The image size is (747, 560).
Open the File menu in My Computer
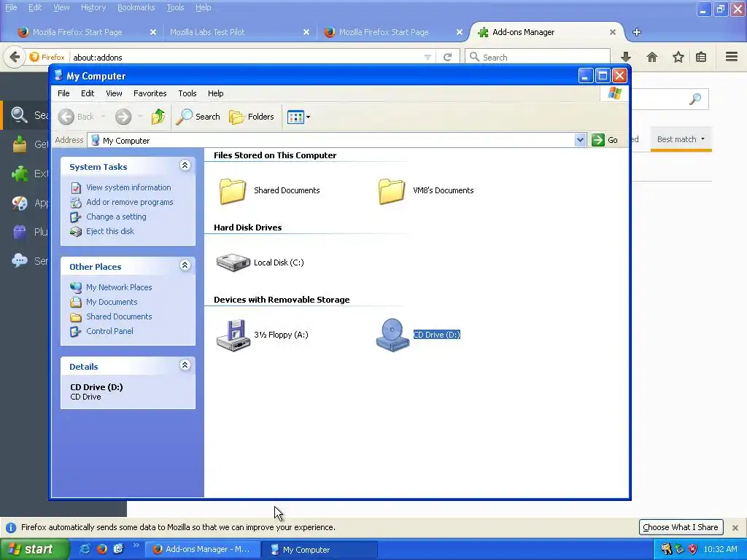click(x=63, y=93)
